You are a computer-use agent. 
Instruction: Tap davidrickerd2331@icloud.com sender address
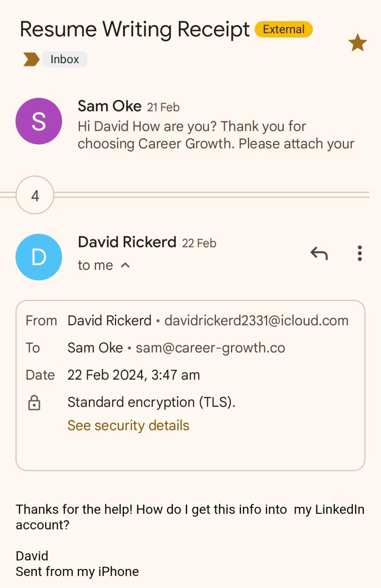256,320
